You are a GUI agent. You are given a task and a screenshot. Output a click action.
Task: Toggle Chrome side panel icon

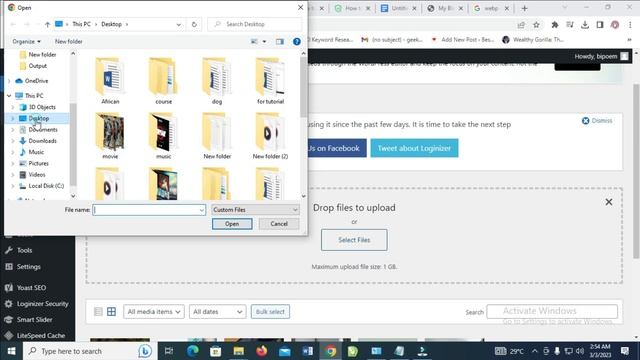point(600,25)
